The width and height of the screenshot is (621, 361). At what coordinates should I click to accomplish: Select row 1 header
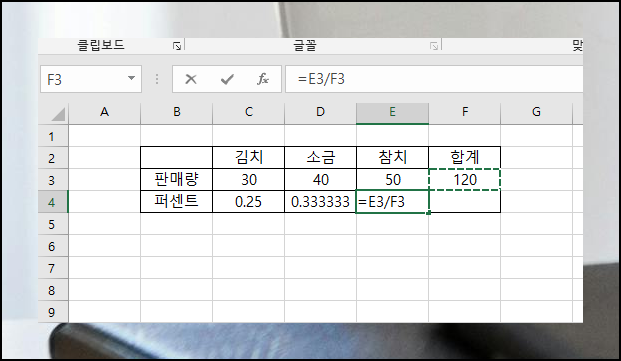tap(53, 136)
